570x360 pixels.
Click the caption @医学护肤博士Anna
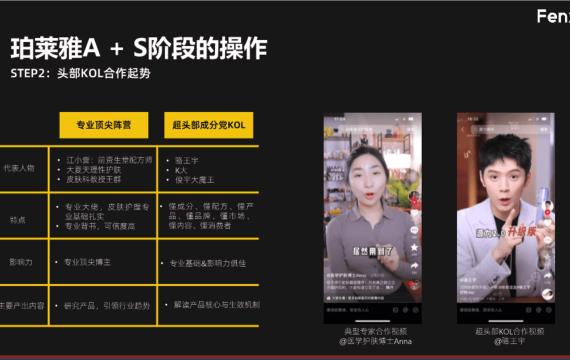[375, 341]
